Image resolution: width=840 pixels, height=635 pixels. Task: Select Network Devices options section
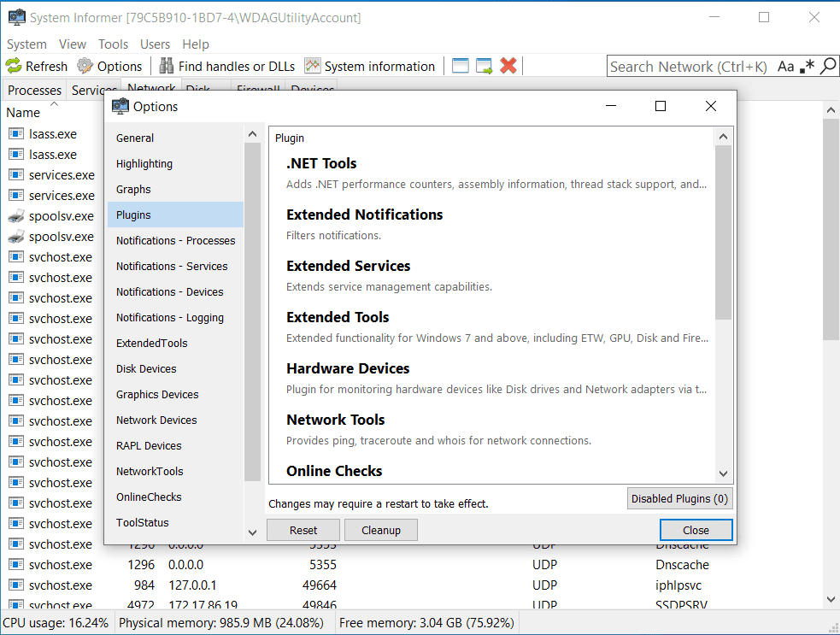[176, 420]
